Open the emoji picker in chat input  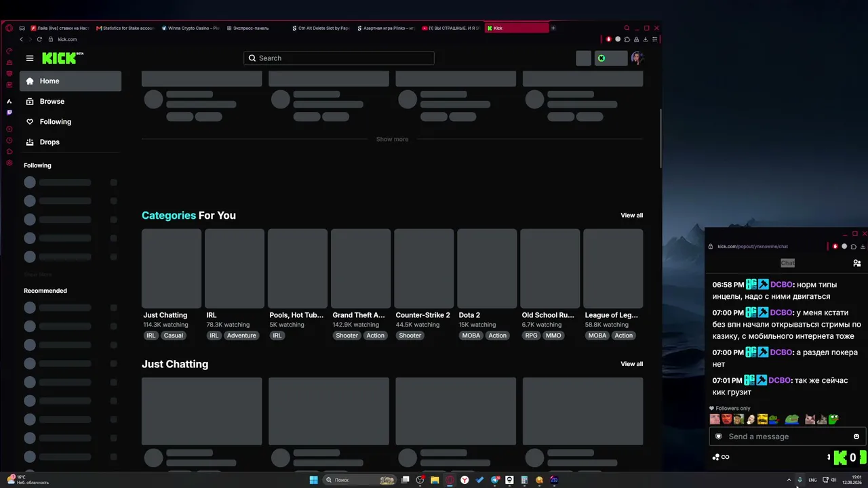pos(856,436)
